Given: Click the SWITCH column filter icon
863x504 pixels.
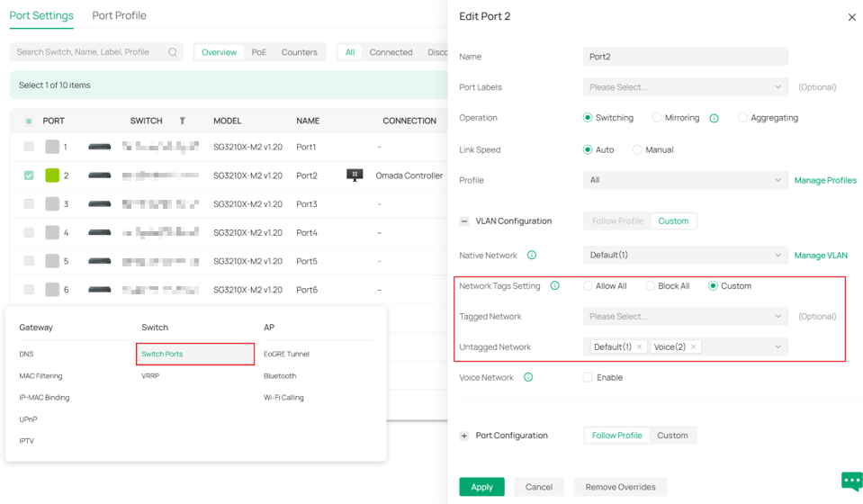Looking at the screenshot, I should tap(182, 121).
